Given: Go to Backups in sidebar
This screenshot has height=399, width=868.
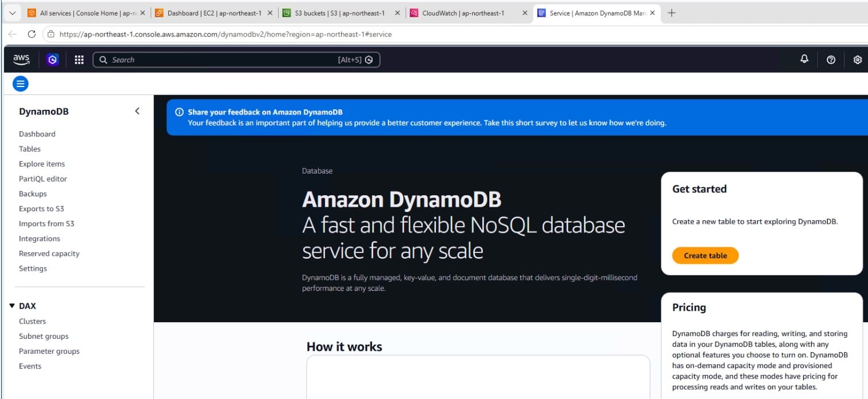Looking at the screenshot, I should point(33,193).
